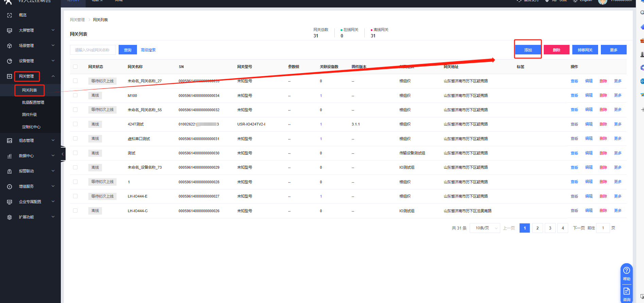Select checkbox for LH-IO444-C row

point(75,211)
